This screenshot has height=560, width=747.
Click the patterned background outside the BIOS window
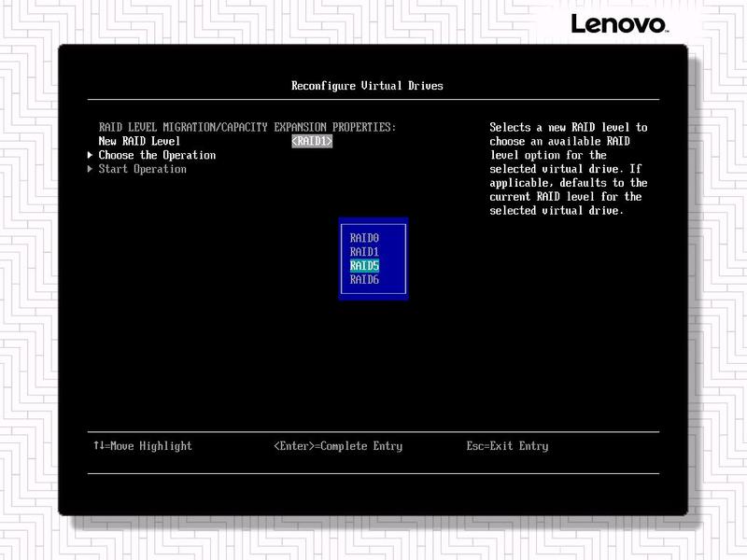tap(28, 280)
